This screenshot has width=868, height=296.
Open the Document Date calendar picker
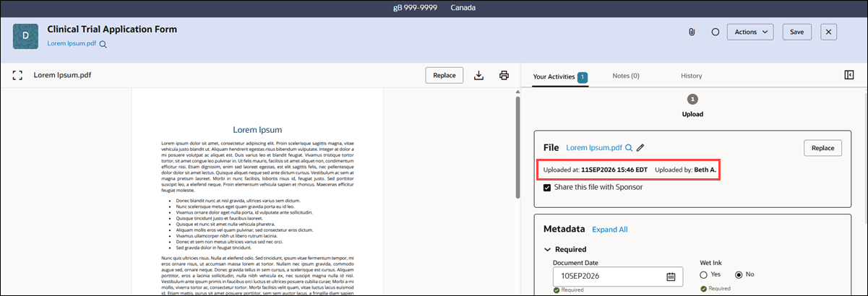point(671,277)
